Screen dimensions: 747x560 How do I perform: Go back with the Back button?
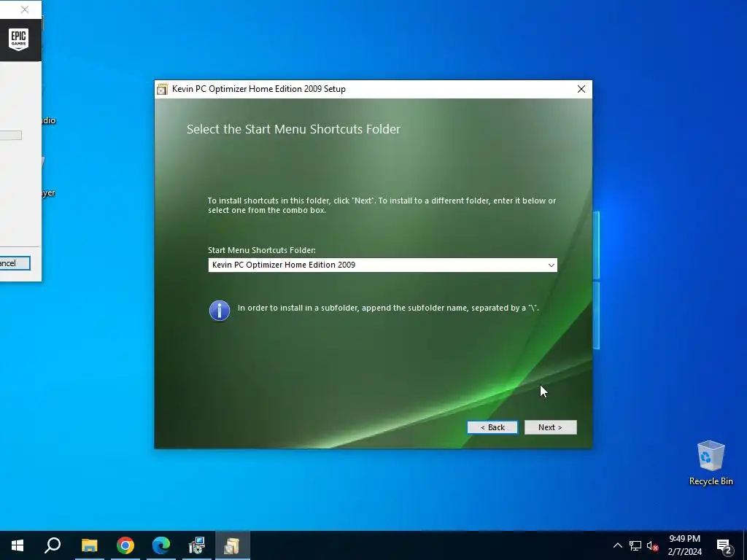[x=492, y=427]
